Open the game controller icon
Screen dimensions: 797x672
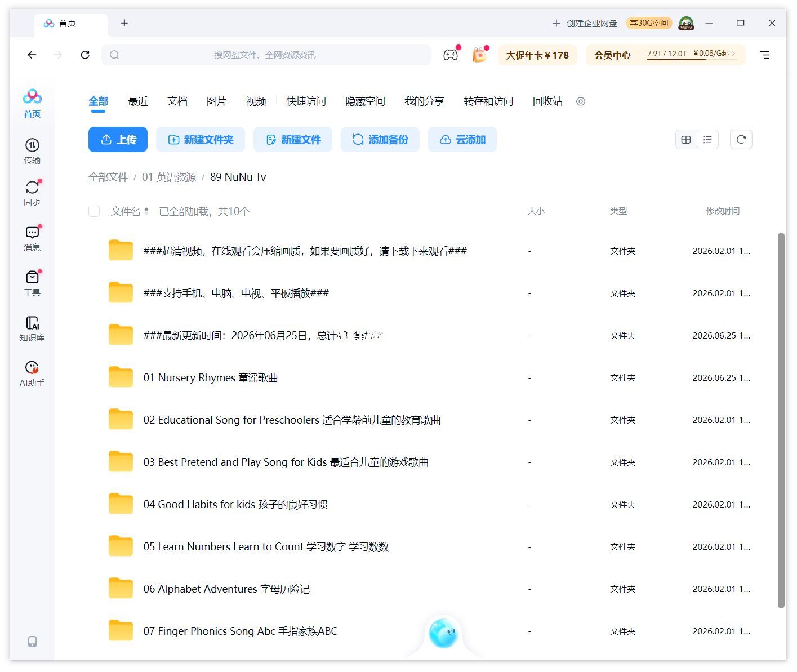point(451,55)
